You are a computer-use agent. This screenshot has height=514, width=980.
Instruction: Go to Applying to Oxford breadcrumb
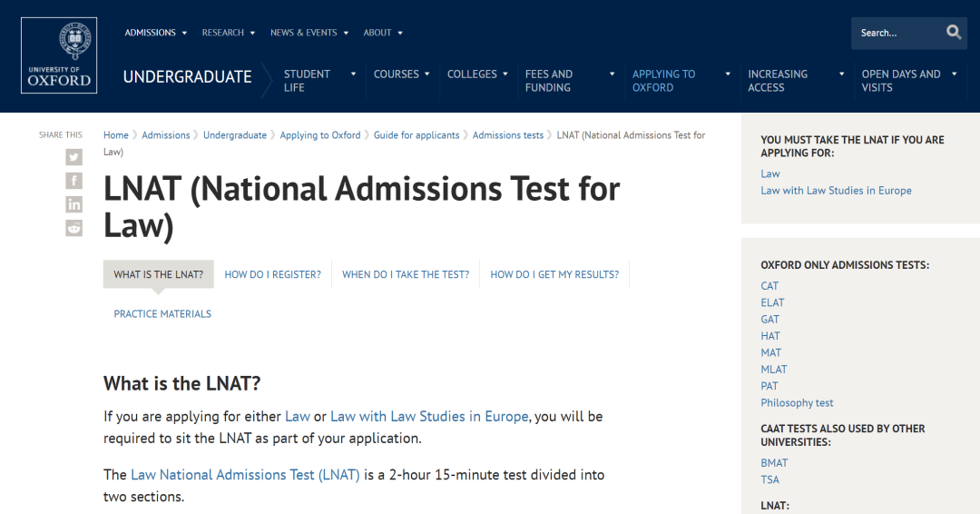point(320,135)
